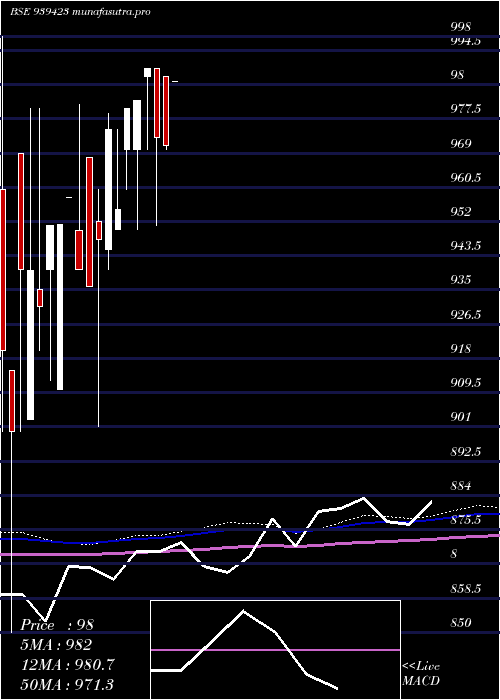
Task: Click the 952 price axis label
Action: [460, 212]
